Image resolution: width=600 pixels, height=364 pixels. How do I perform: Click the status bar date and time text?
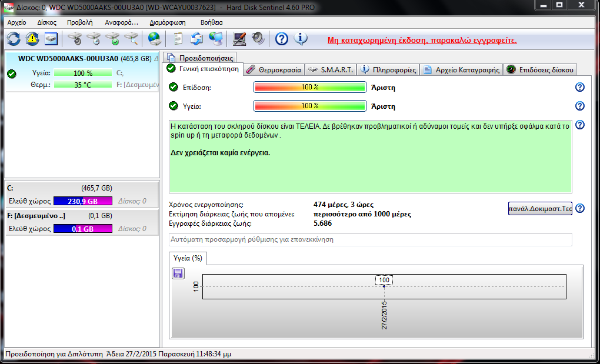(x=168, y=355)
